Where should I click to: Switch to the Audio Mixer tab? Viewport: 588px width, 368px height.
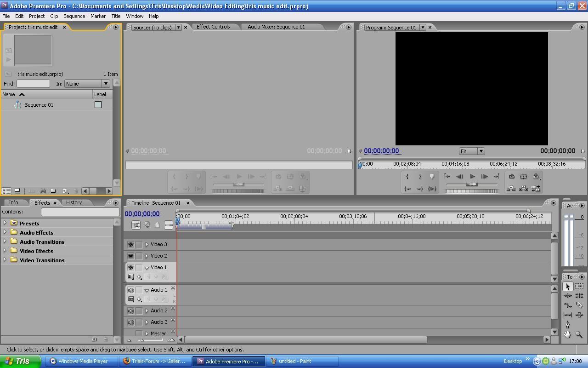pos(276,27)
